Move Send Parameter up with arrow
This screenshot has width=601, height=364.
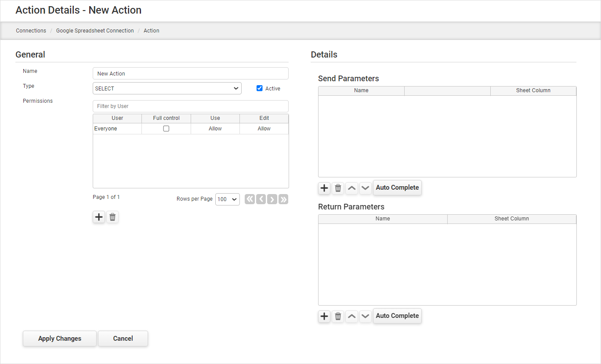tap(352, 188)
